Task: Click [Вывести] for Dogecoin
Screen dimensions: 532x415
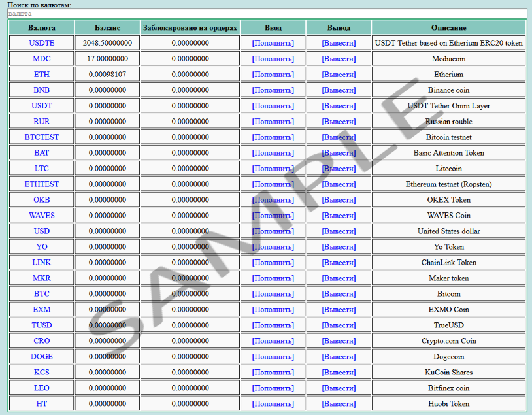Action: 339,356
